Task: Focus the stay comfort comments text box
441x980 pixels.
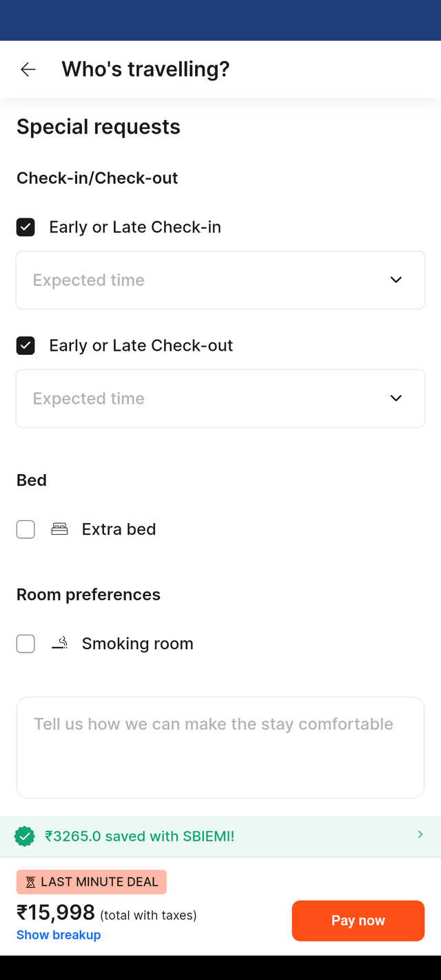Action: coord(220,748)
